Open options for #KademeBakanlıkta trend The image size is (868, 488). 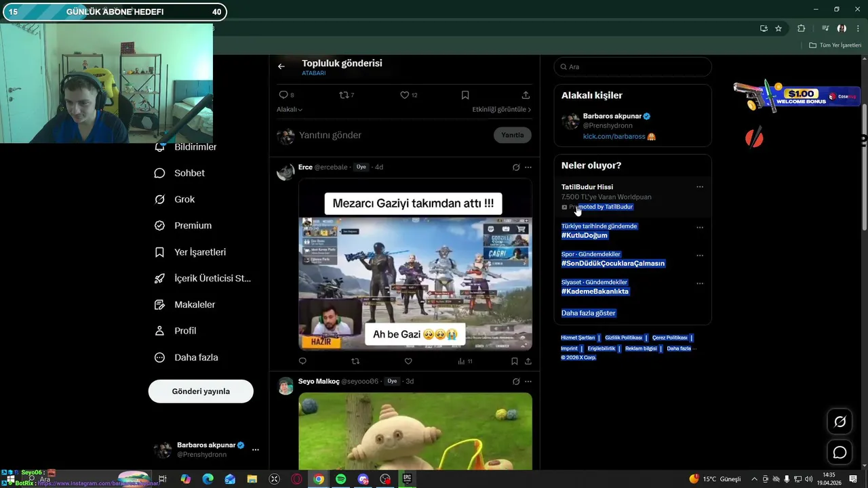click(700, 283)
